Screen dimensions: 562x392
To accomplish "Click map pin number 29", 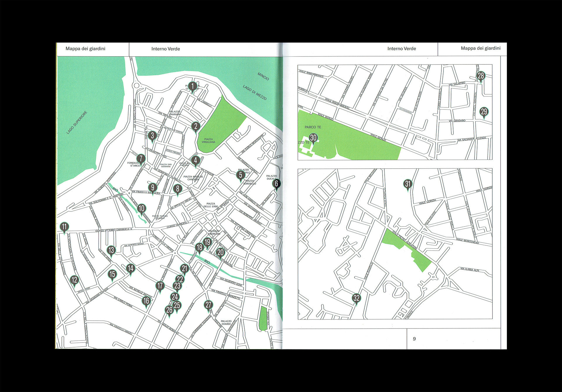I will coord(484,112).
